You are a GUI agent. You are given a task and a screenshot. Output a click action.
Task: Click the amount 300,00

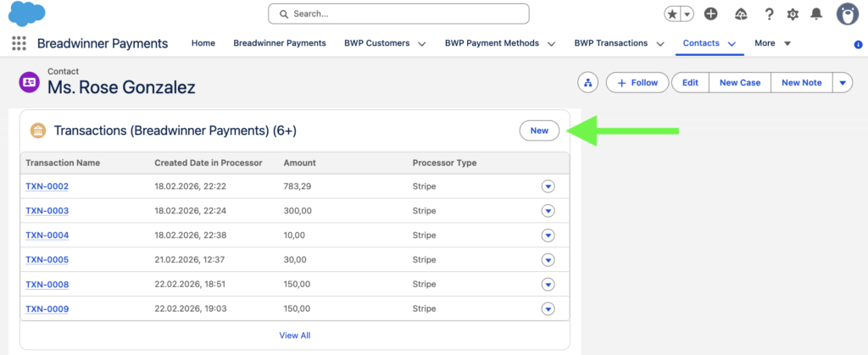click(298, 211)
